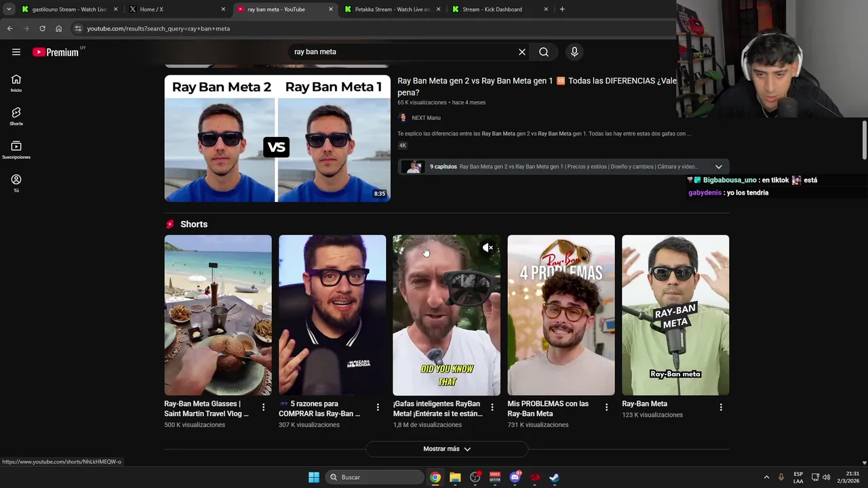Open options for Saint Martin Travel Vlog Short
The height and width of the screenshot is (488, 868).
point(263,407)
